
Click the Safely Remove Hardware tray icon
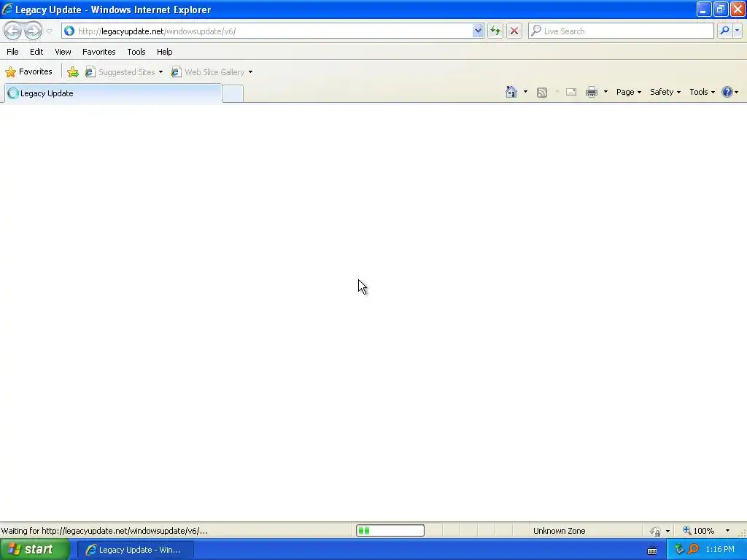(679, 550)
